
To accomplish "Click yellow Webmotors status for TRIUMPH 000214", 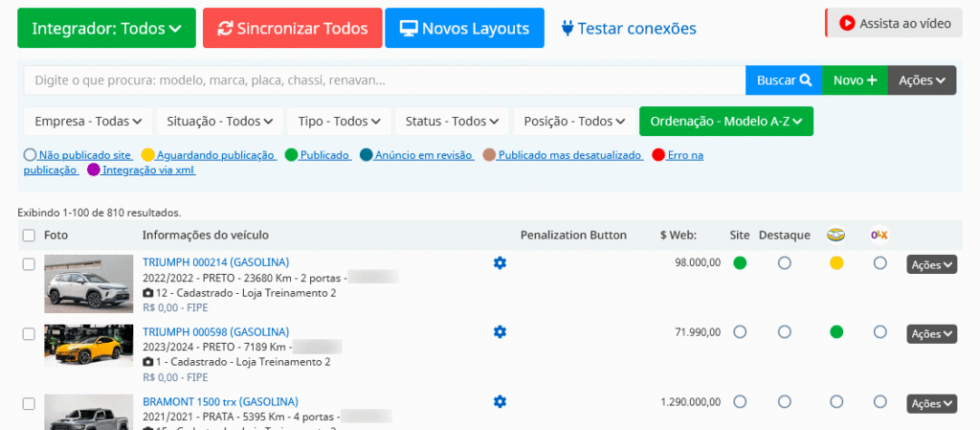I will tap(836, 263).
